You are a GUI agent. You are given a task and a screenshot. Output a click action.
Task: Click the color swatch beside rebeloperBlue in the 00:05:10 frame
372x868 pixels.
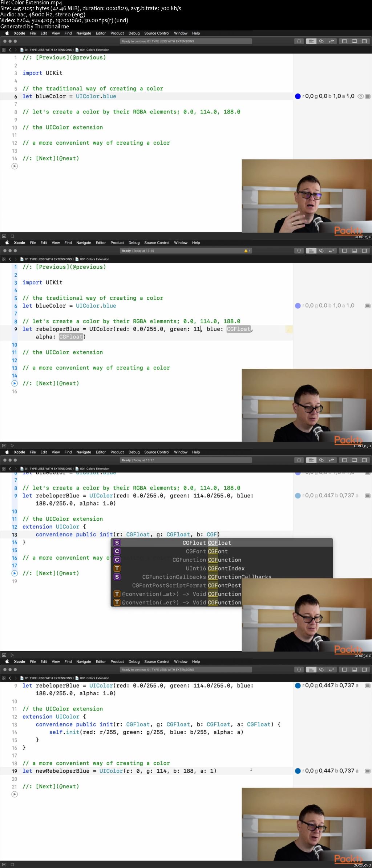click(298, 496)
